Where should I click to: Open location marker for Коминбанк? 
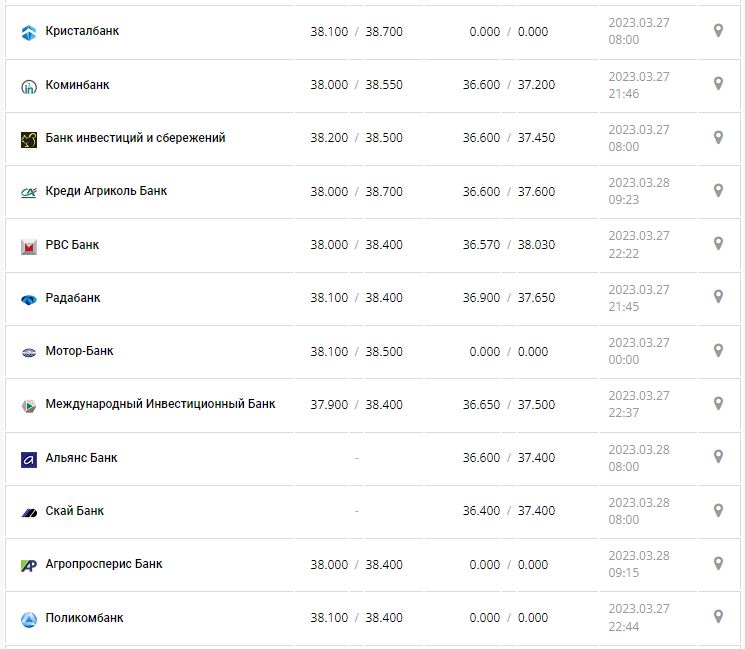pos(717,84)
